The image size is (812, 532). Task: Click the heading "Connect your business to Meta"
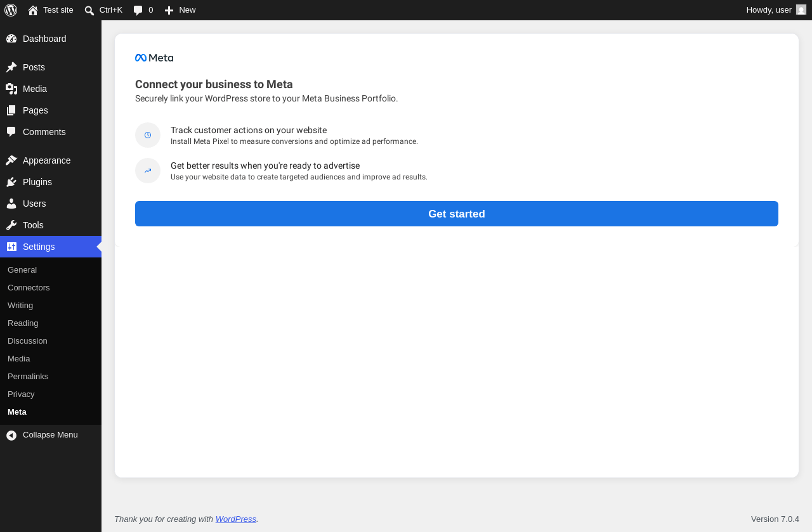pyautogui.click(x=214, y=84)
